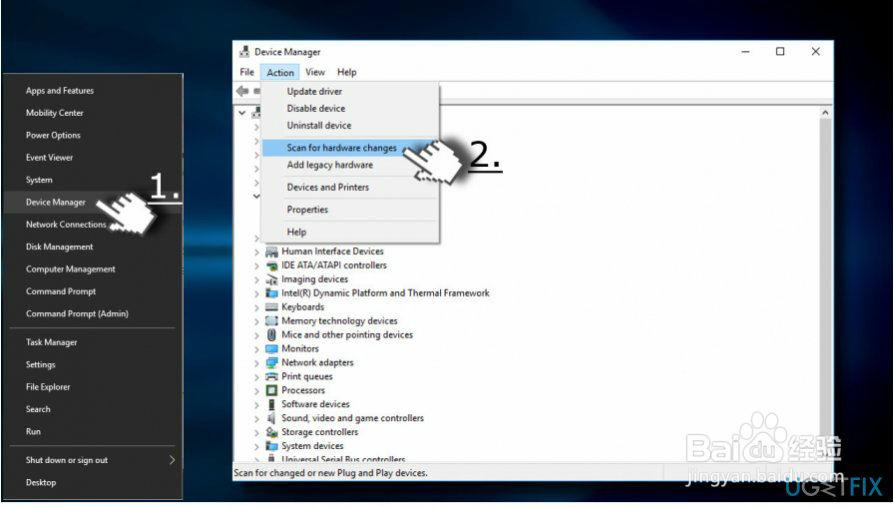The width and height of the screenshot is (894, 507).
Task: Maximize the Device Manager window
Action: tap(780, 51)
